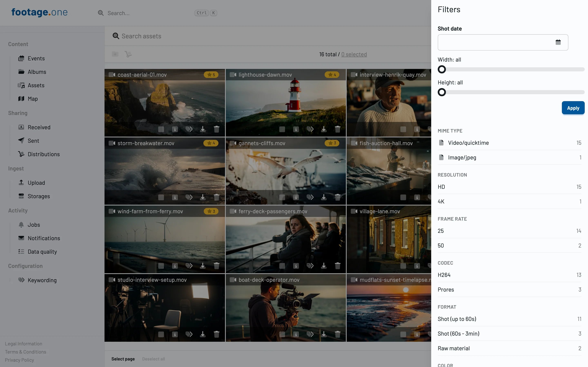Open the Shot date calendar picker

558,42
